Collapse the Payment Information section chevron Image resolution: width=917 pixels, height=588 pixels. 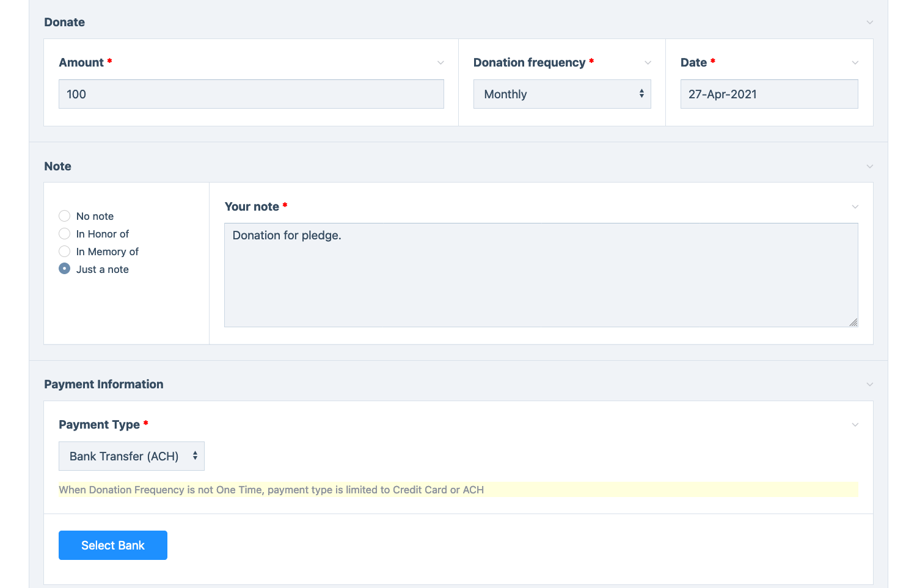click(869, 385)
